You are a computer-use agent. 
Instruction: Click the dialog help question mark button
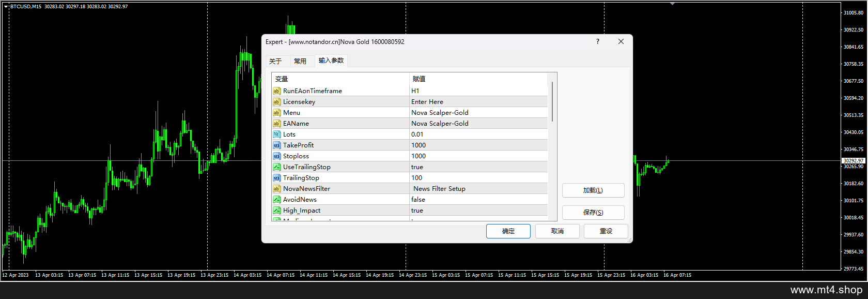tap(598, 41)
